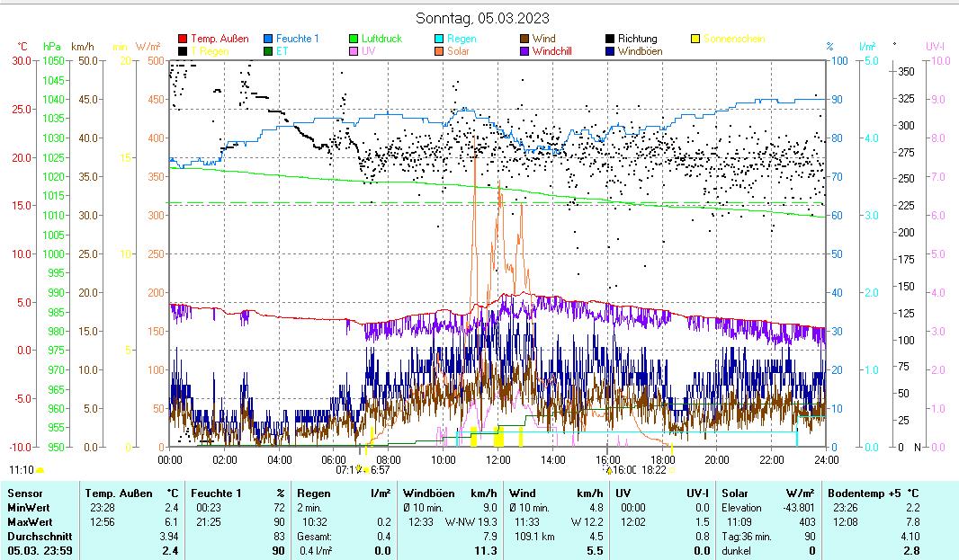Click the blue Feuchte 1 legend square
Viewport: 959px width, 560px height.
click(268, 39)
